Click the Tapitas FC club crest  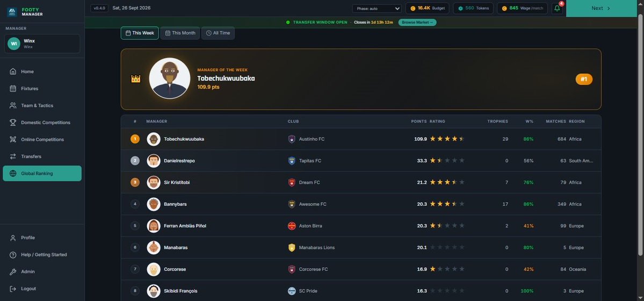click(292, 161)
